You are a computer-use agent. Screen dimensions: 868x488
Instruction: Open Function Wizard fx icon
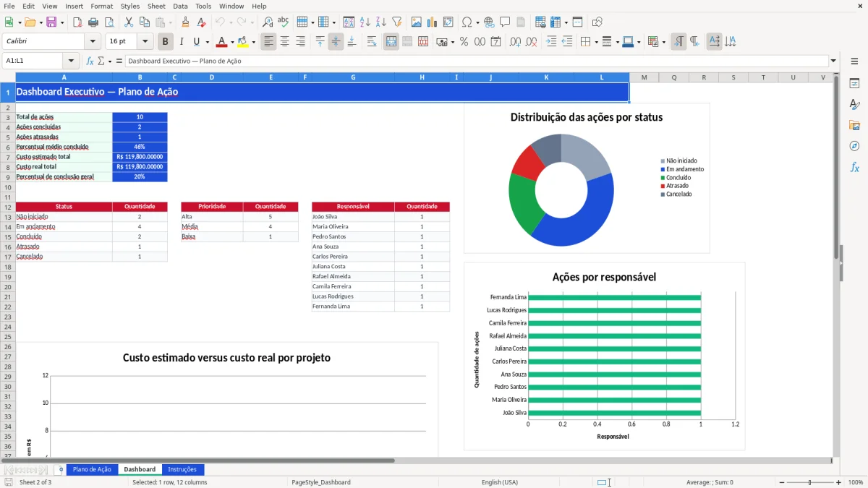click(90, 61)
